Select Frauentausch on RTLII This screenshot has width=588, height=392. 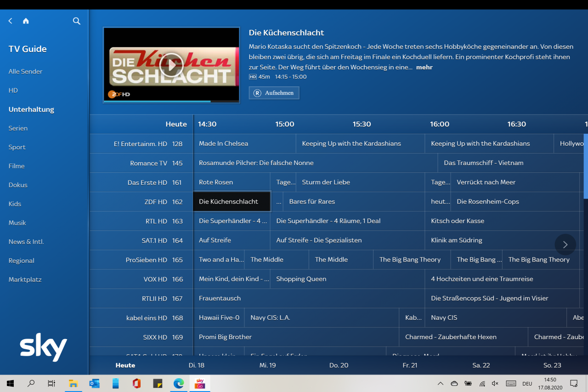[x=309, y=298]
